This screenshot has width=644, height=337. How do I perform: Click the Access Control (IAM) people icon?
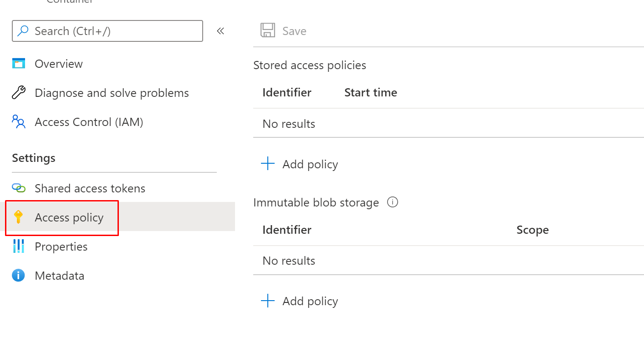pos(18,122)
